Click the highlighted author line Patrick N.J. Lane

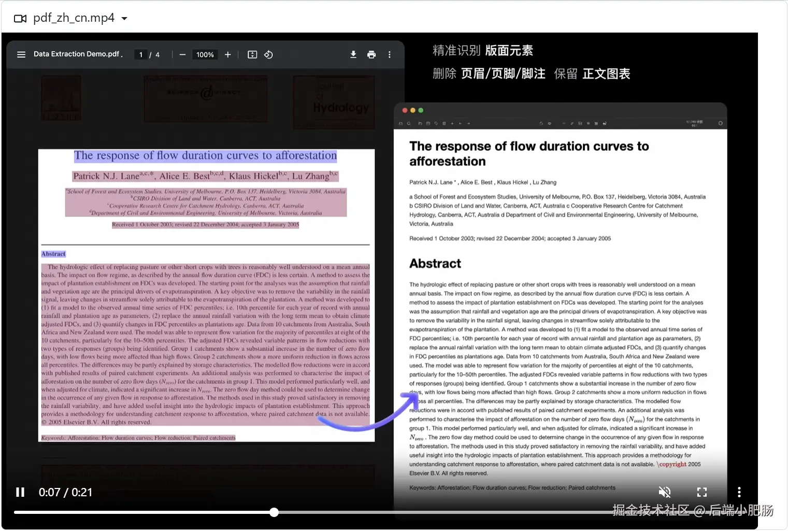(x=205, y=176)
